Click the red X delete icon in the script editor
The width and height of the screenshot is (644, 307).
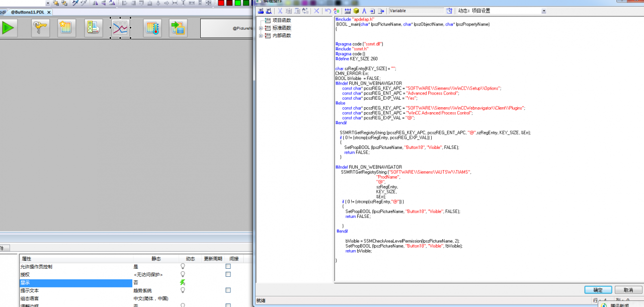316,11
